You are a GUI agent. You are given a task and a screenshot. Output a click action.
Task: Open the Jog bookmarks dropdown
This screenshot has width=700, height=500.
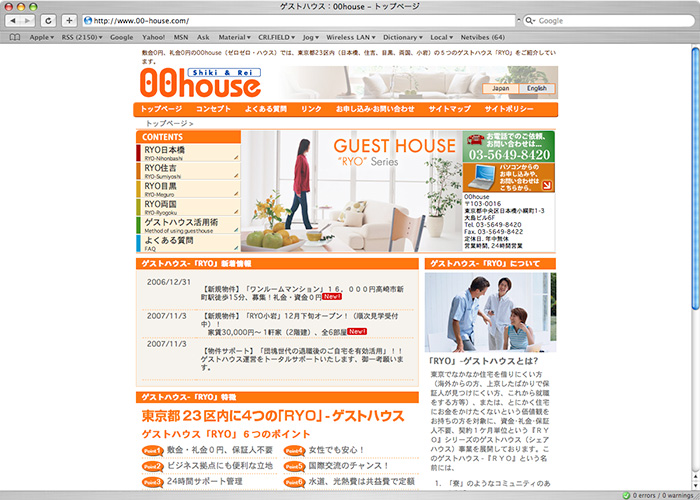tap(311, 38)
